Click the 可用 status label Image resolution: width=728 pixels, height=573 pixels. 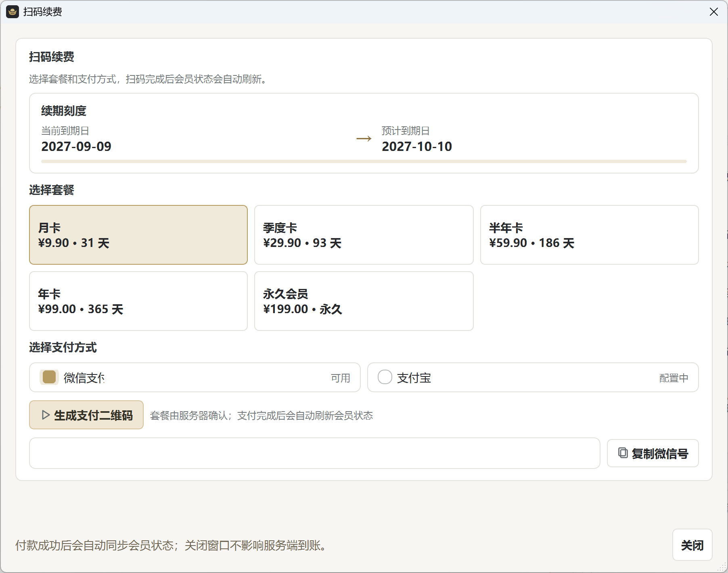click(x=341, y=378)
